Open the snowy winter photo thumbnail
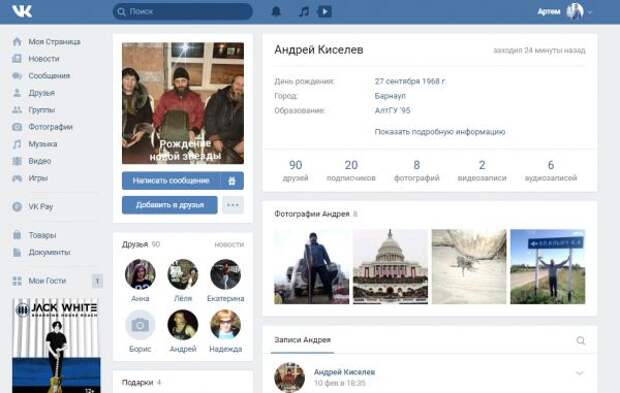This screenshot has width=620, height=393. 469,266
